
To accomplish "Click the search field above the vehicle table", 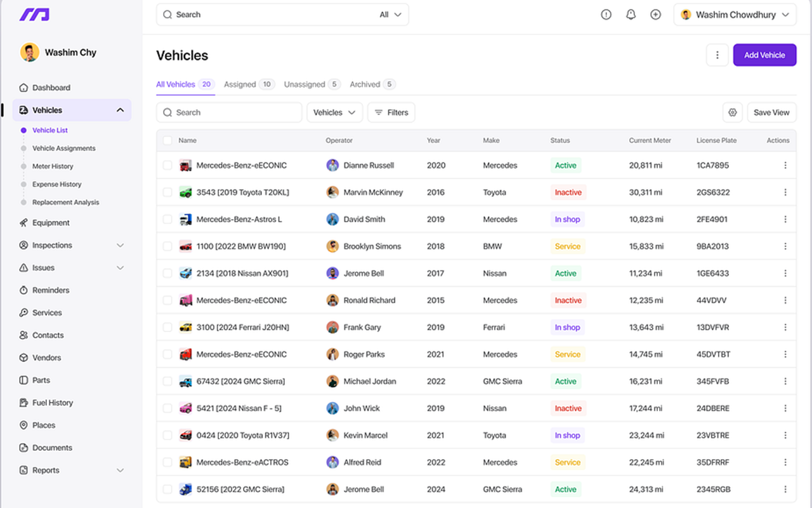I will click(228, 112).
